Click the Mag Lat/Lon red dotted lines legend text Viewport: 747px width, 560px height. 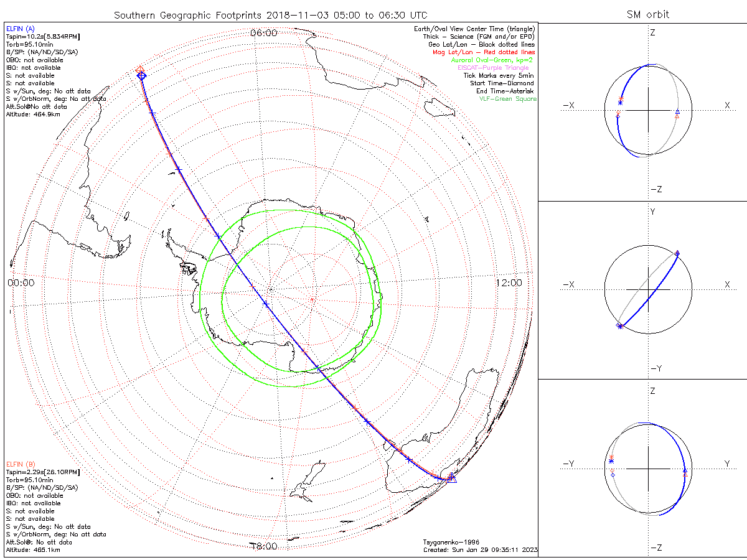tap(484, 52)
